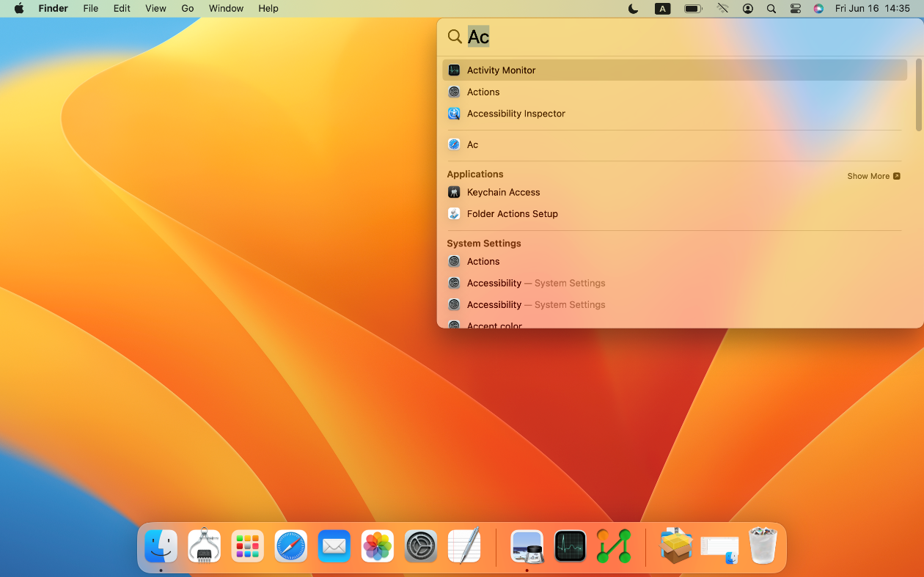Open the View menu
This screenshot has width=924, height=577.
(155, 9)
